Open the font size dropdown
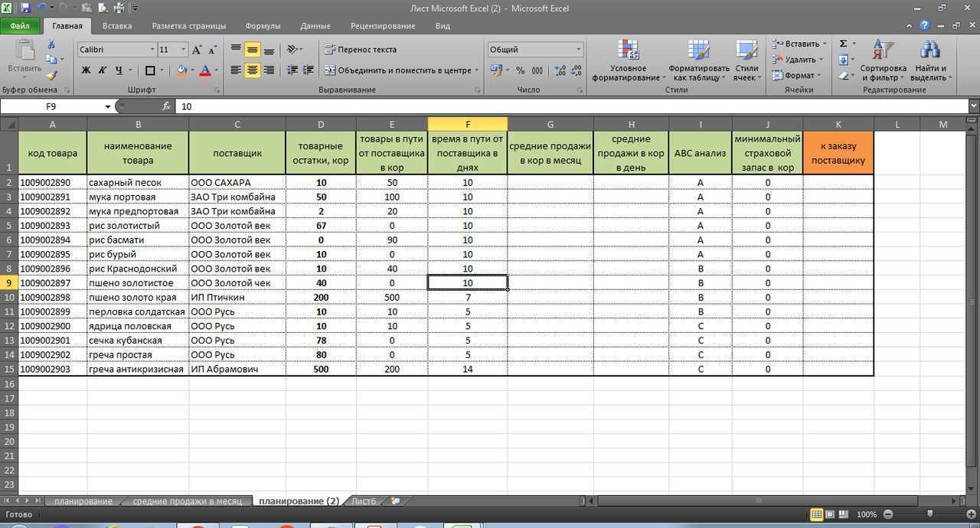This screenshot has width=980, height=528. coord(182,49)
